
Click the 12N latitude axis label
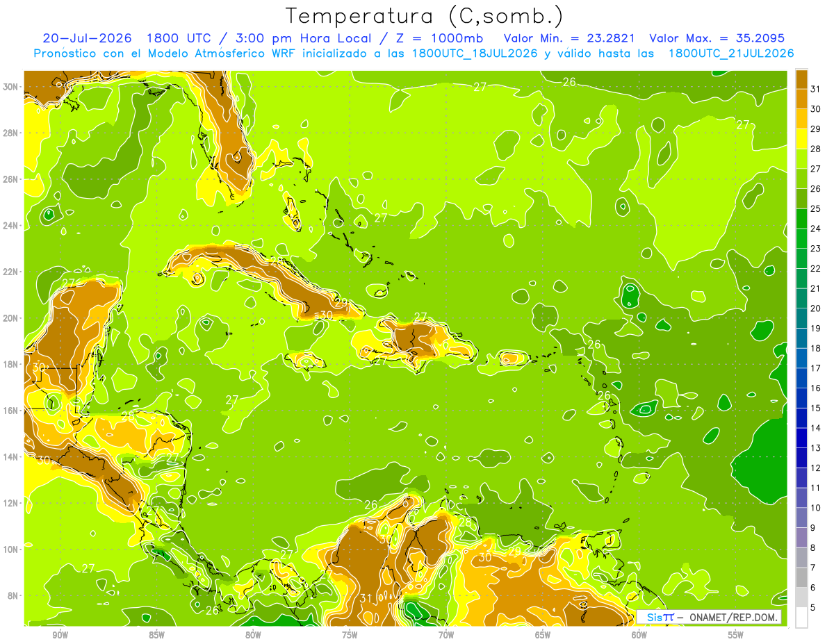[x=12, y=503]
